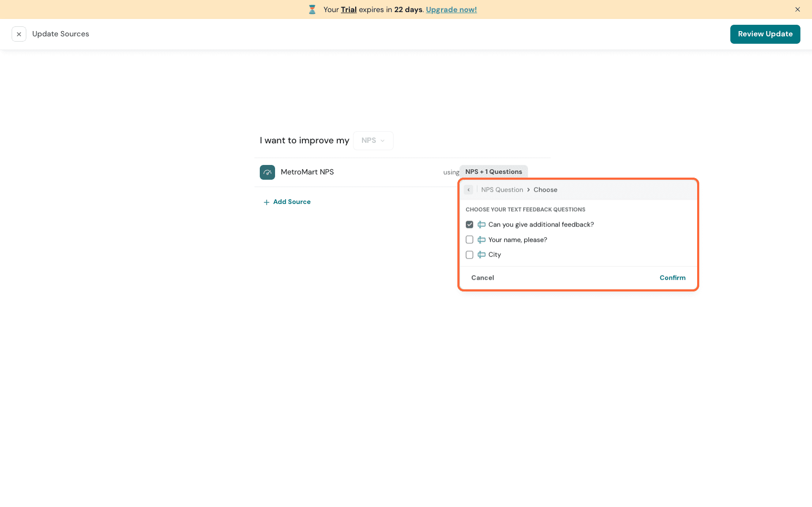Click the hourglass icon in the trial banner
Screen dimensions: 812x507
coord(312,9)
